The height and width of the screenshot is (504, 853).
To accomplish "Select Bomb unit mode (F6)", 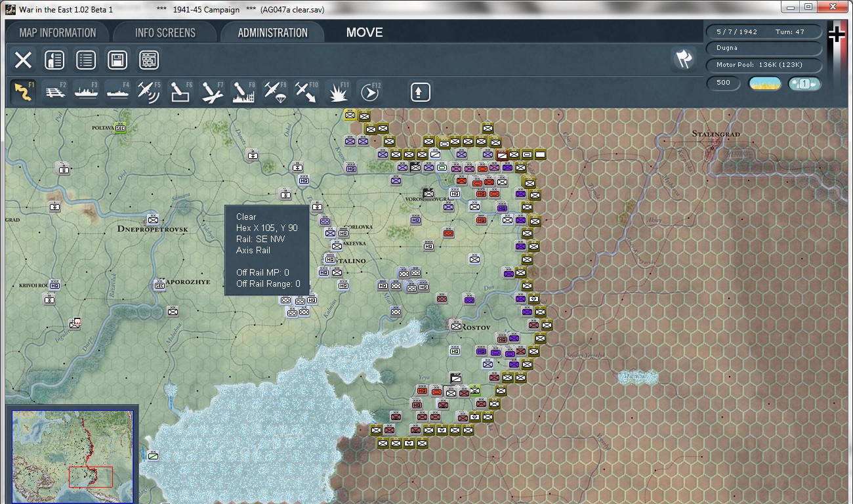I will click(180, 92).
